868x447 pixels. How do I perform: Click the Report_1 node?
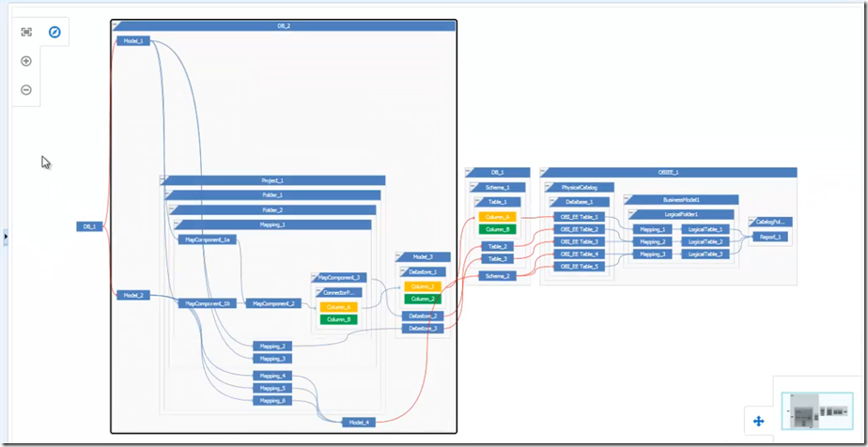pyautogui.click(x=770, y=238)
